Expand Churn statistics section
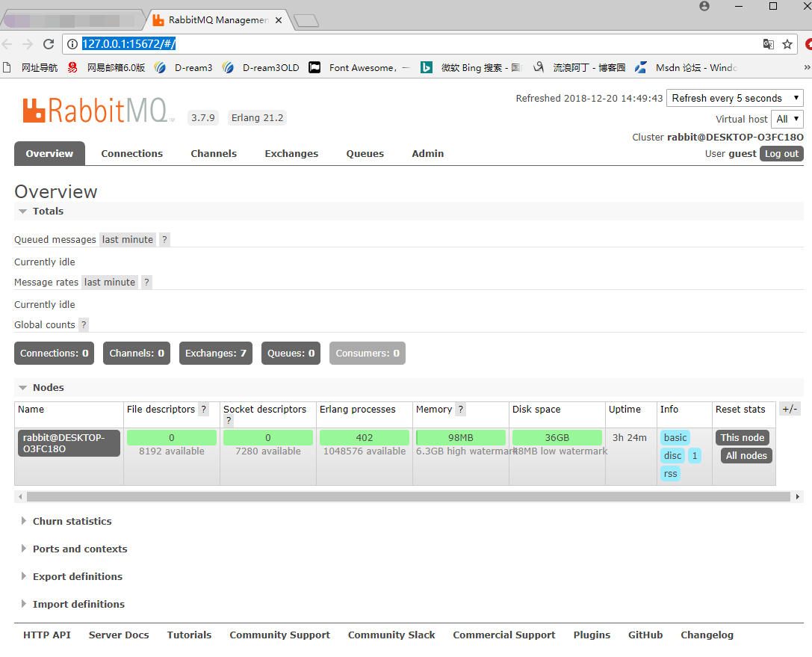This screenshot has height=657, width=812. [x=66, y=521]
